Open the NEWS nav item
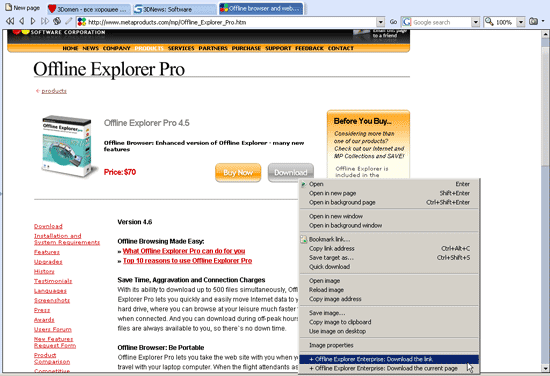This screenshot has height=376, width=550. coord(90,48)
